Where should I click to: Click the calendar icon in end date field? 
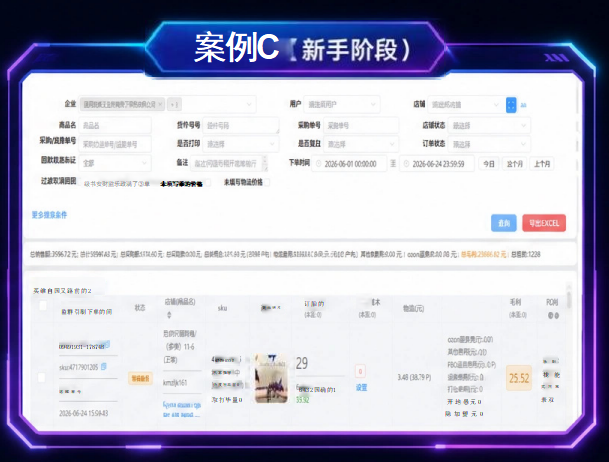point(407,164)
